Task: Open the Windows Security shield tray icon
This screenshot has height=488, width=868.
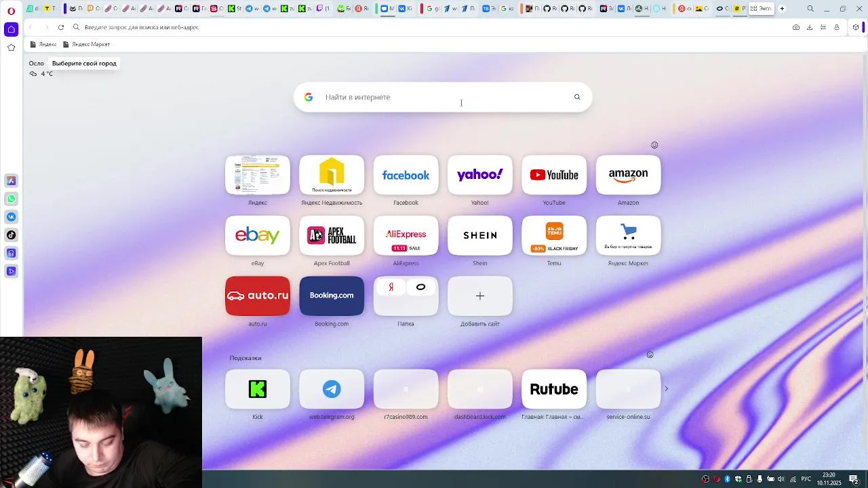Action: pyautogui.click(x=738, y=479)
